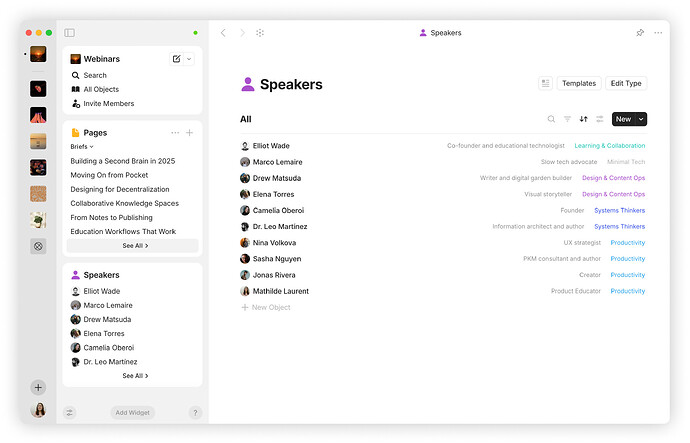690x443 pixels.
Task: Select the Webinars sunset space thumbnail
Action: (38, 54)
